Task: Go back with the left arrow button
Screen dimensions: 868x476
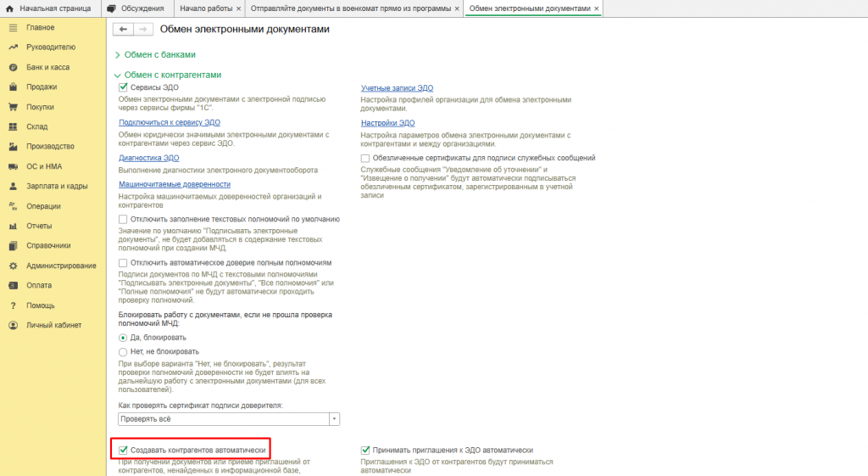Action: [x=123, y=29]
